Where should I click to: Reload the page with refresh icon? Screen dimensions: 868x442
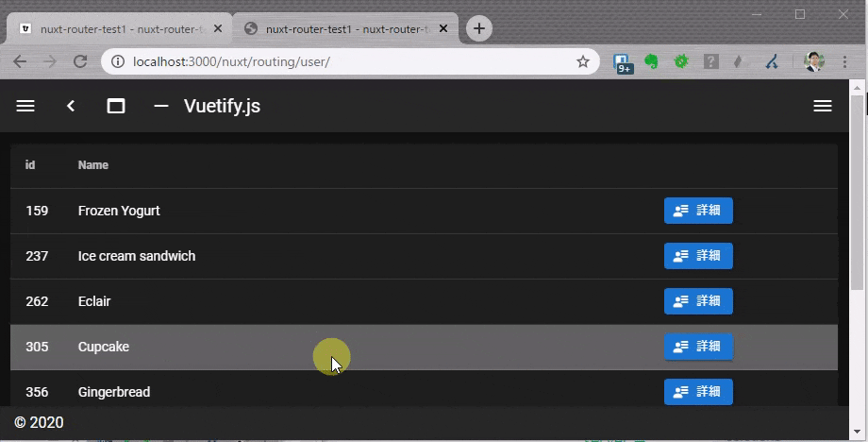click(80, 61)
